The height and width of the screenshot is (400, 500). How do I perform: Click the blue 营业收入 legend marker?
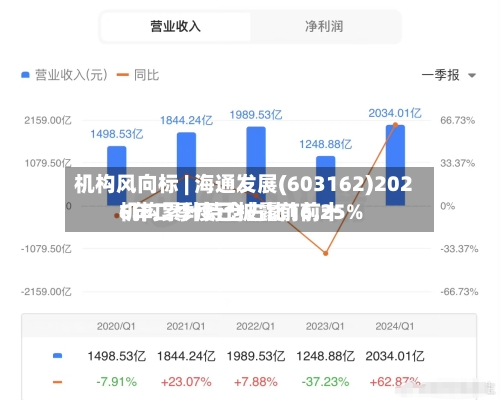[25, 75]
